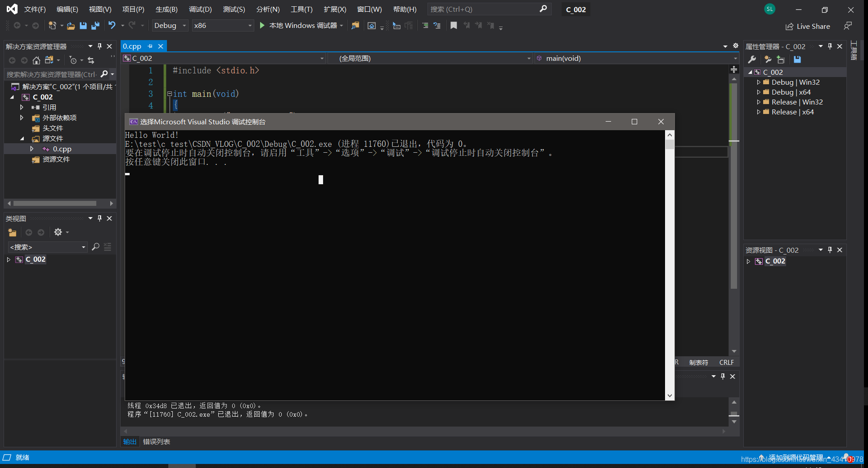Click the New Project toolbar icon
Viewport: 868px width, 468px height.
(x=52, y=26)
